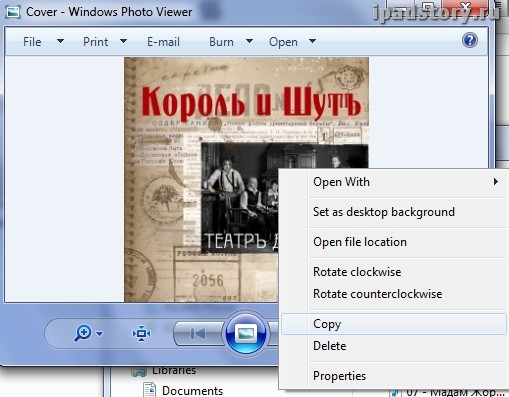Go to the previous image
Image resolution: width=509 pixels, height=397 pixels.
[199, 333]
